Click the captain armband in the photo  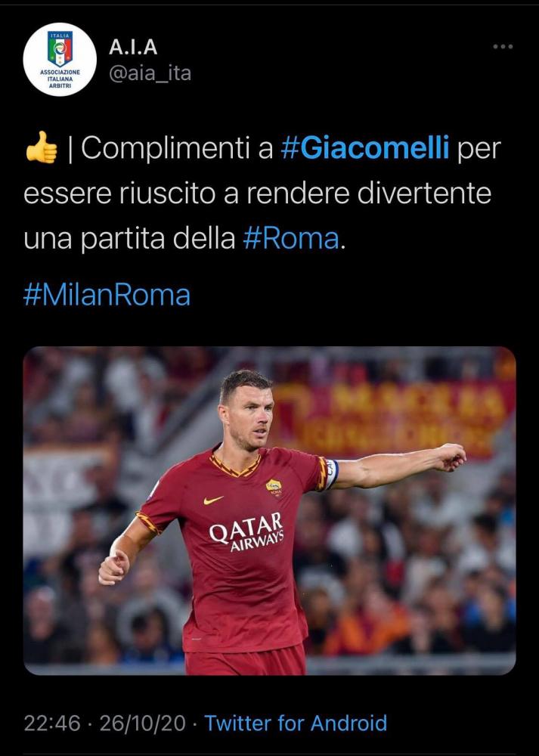tap(331, 474)
